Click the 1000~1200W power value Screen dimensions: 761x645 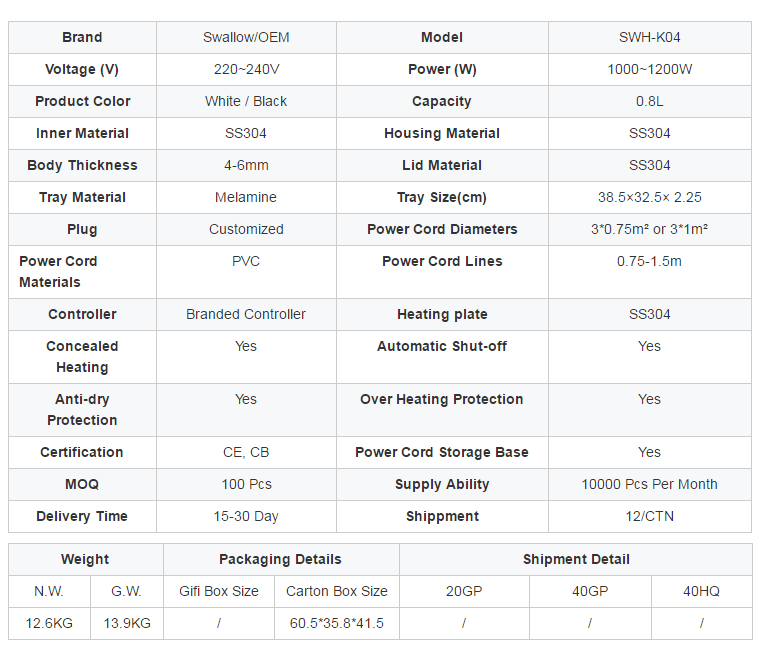pyautogui.click(x=649, y=69)
